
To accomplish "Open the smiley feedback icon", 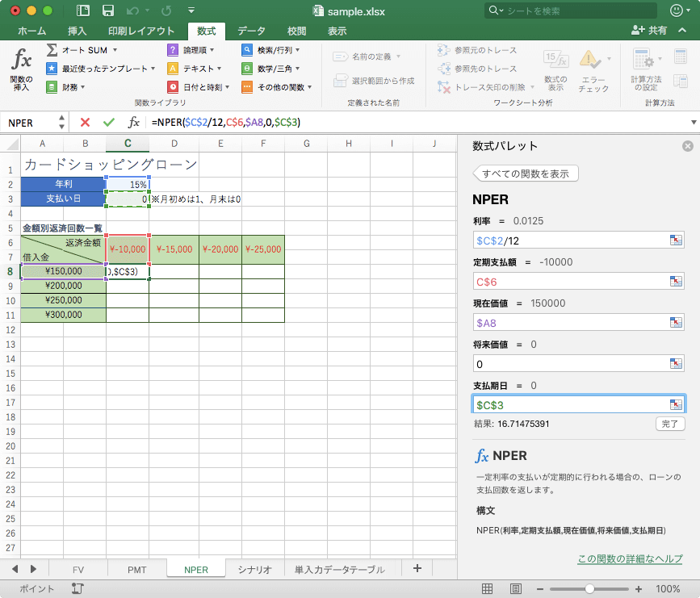I will pyautogui.click(x=677, y=10).
